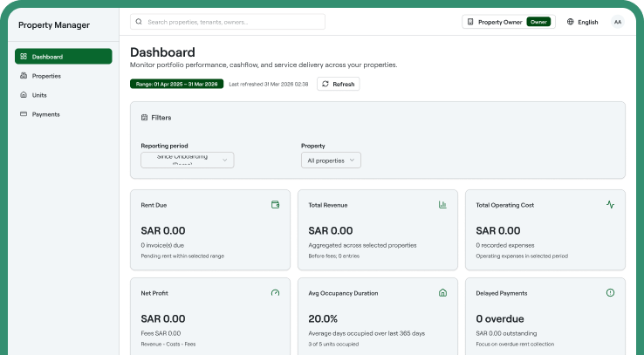
Task: Click the Refresh button
Action: [x=338, y=84]
